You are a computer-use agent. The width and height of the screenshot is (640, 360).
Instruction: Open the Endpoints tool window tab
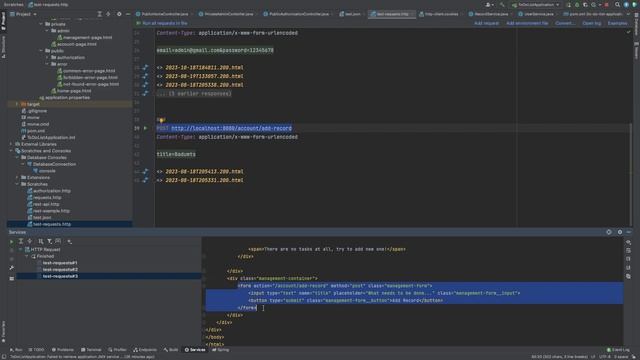pos(145,350)
